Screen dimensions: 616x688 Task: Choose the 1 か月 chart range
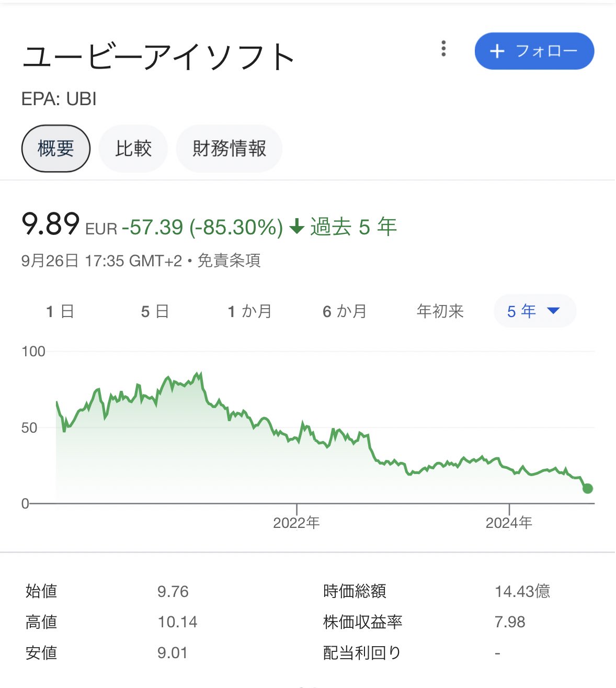pyautogui.click(x=250, y=311)
